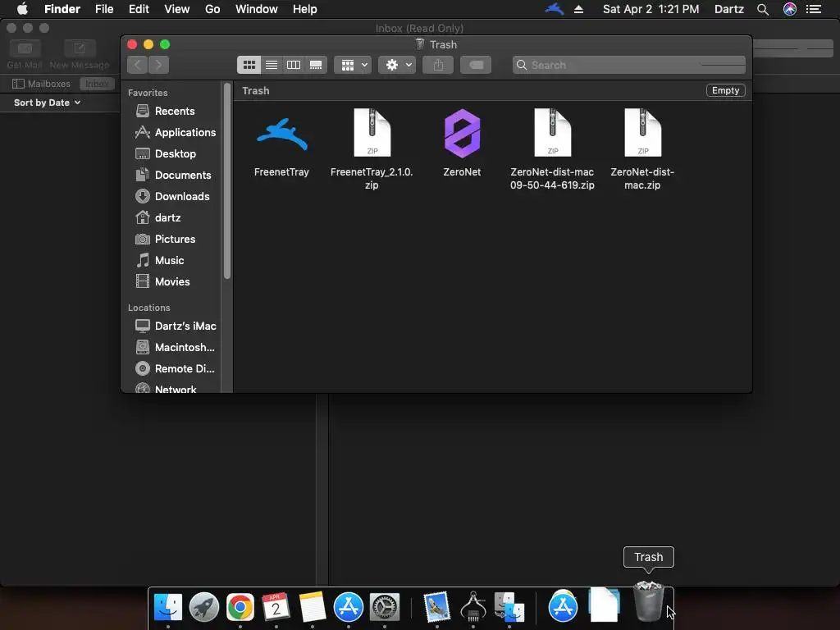Open Documents in the Finder sidebar

click(x=175, y=176)
